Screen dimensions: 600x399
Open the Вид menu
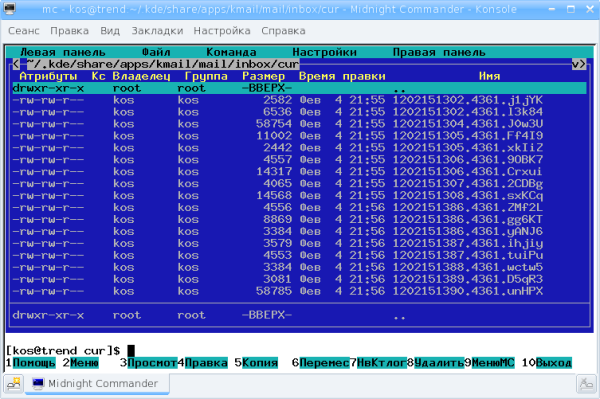[110, 31]
